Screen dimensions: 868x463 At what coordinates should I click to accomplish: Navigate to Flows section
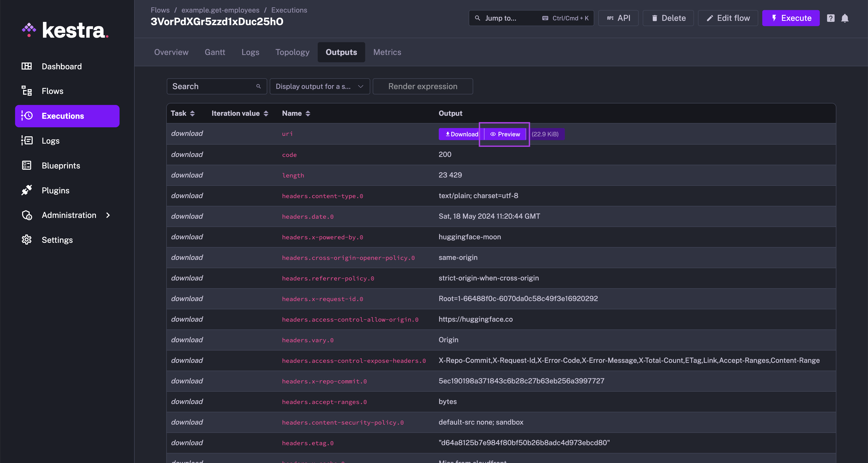pos(52,90)
